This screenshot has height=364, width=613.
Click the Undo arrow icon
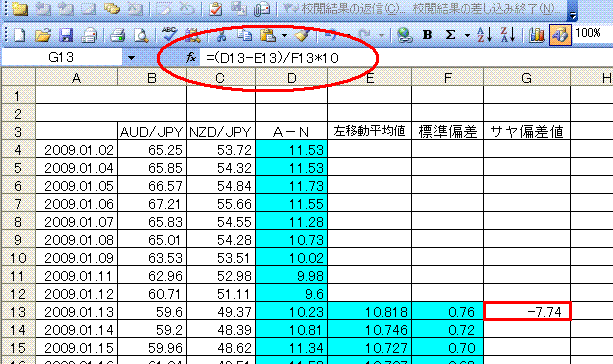click(331, 36)
